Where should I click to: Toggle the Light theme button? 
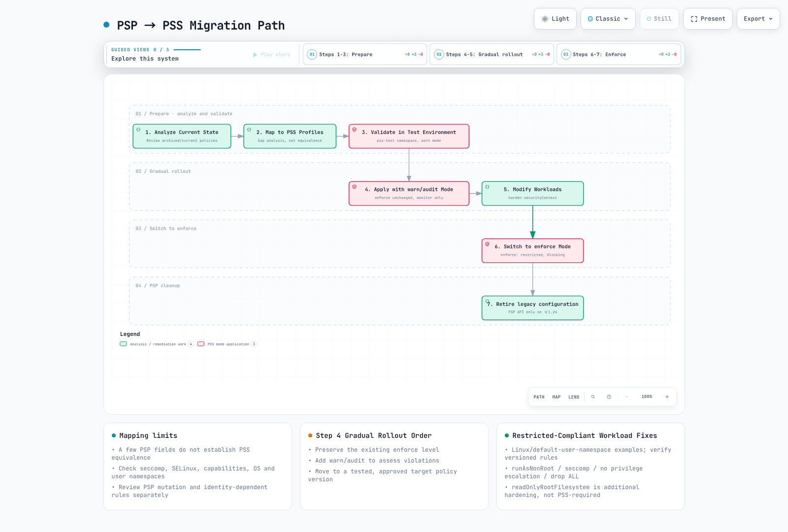(555, 19)
